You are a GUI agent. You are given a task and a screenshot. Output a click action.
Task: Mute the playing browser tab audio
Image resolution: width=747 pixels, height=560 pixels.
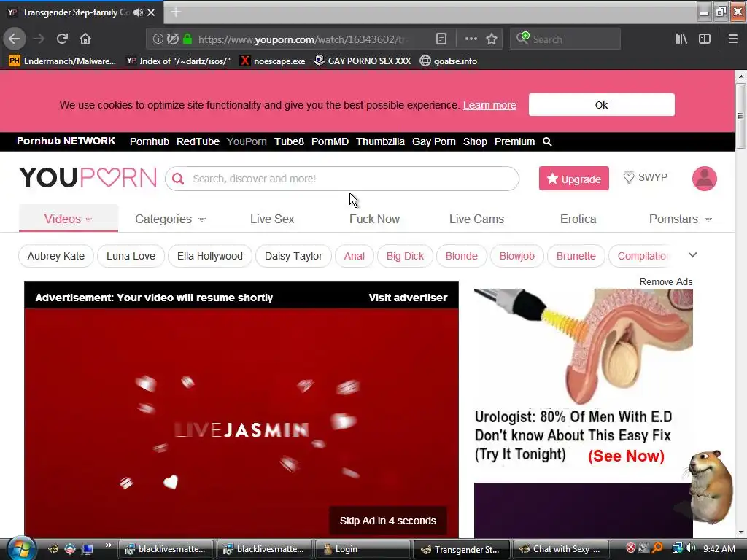138,12
